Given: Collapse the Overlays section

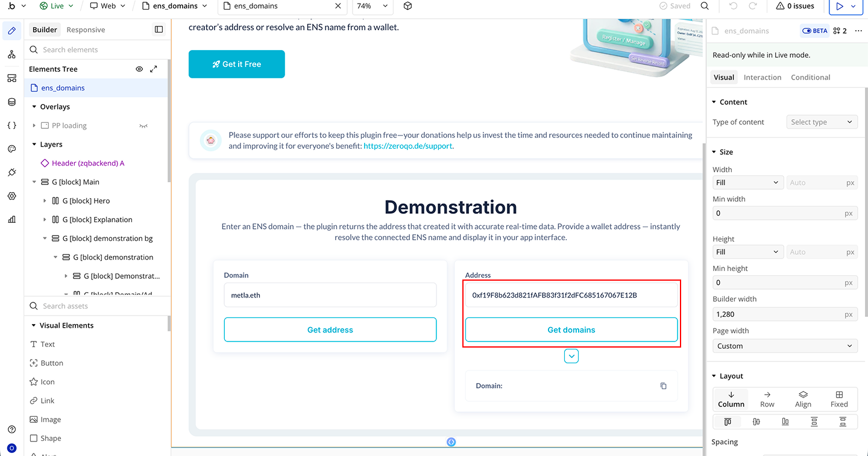Looking at the screenshot, I should tap(34, 107).
